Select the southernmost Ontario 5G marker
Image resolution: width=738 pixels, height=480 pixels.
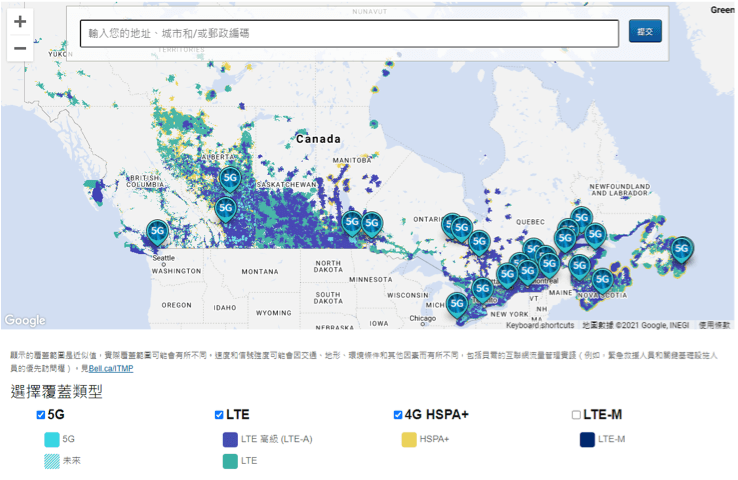pyautogui.click(x=457, y=305)
